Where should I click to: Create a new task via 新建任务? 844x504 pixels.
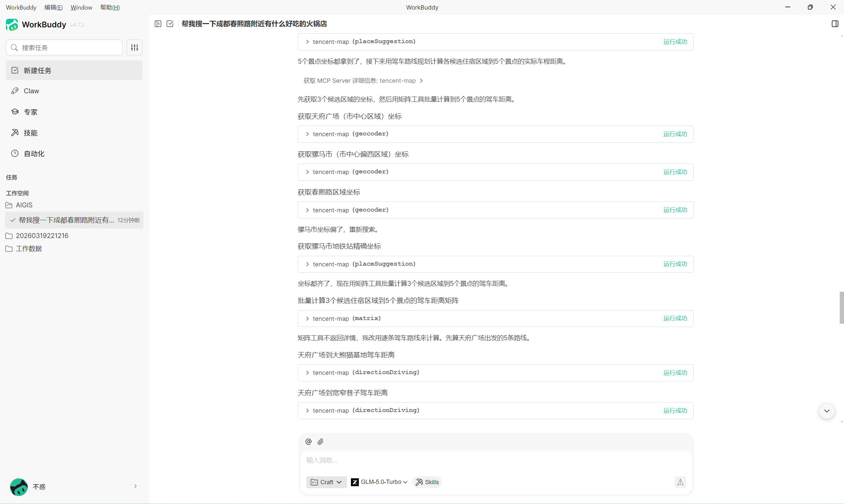pyautogui.click(x=74, y=70)
